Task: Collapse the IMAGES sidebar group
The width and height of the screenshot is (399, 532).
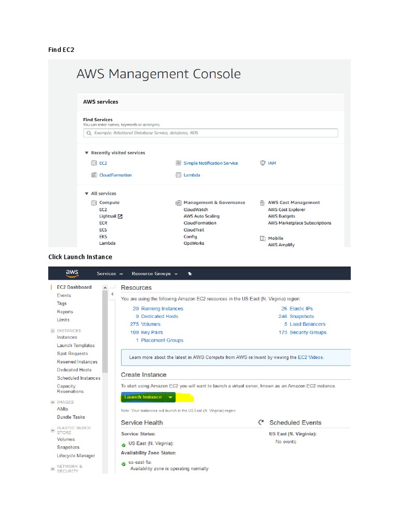Action: coord(52,402)
